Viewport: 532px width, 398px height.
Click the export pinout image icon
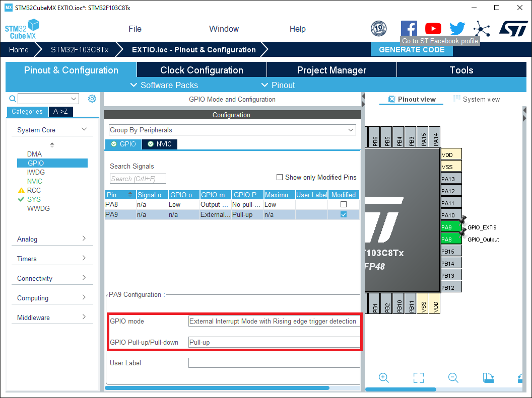pos(488,378)
